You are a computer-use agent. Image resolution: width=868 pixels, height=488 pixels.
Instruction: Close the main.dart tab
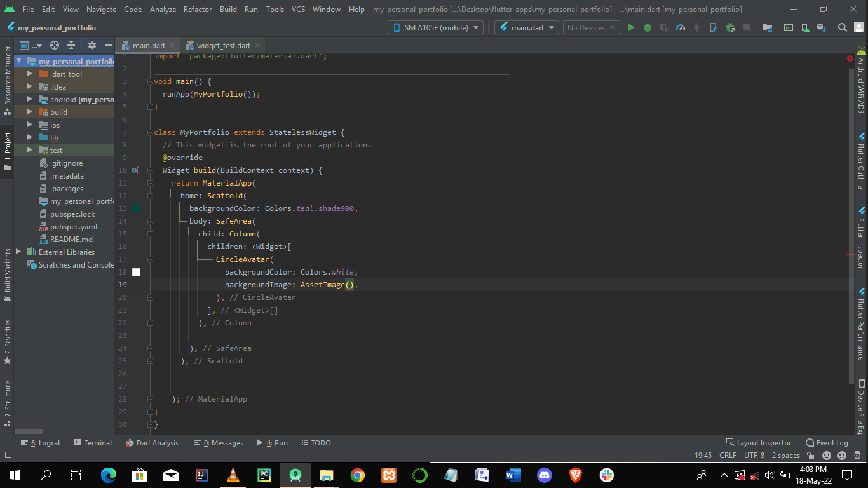(x=172, y=45)
